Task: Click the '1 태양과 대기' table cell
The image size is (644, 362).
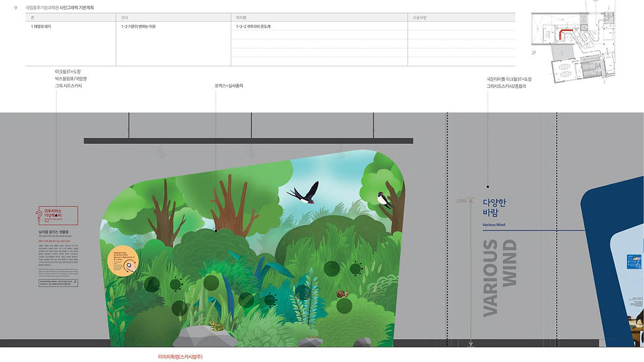Action: coord(41,26)
